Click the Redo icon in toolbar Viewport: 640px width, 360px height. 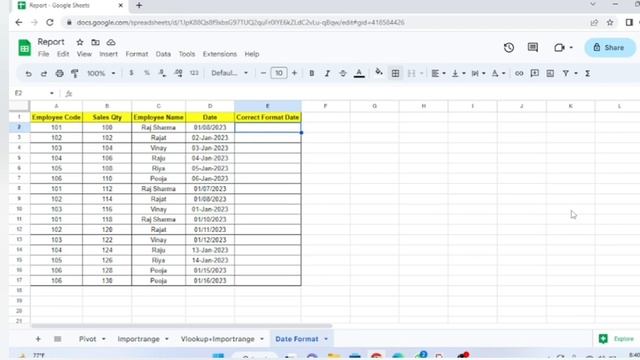coord(44,73)
